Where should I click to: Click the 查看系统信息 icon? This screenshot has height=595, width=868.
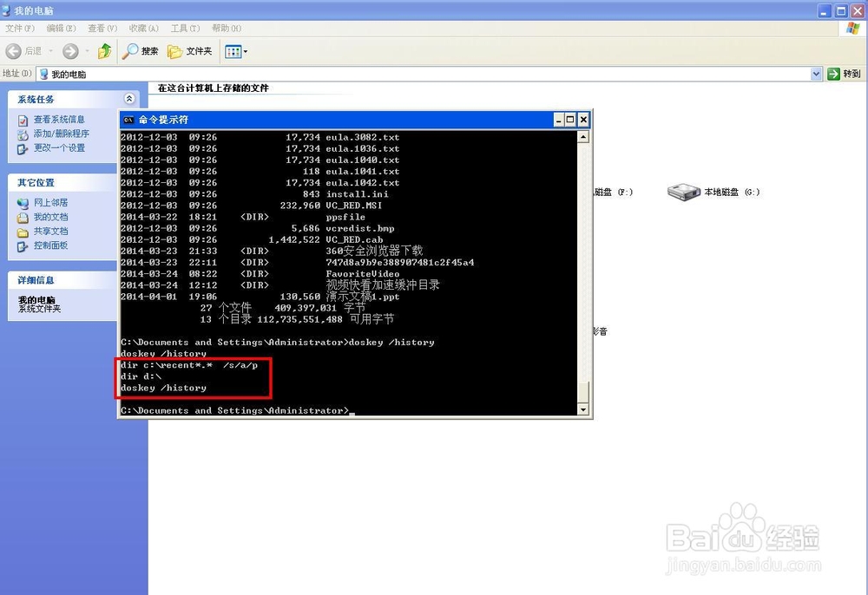pyautogui.click(x=23, y=121)
